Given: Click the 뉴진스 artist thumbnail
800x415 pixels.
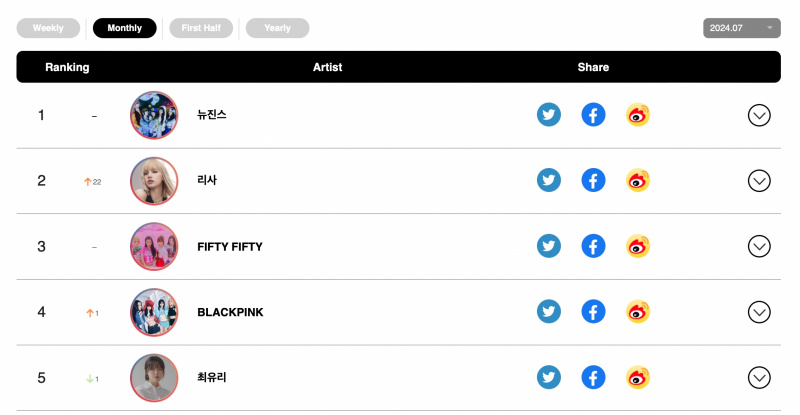Looking at the screenshot, I should pos(154,115).
